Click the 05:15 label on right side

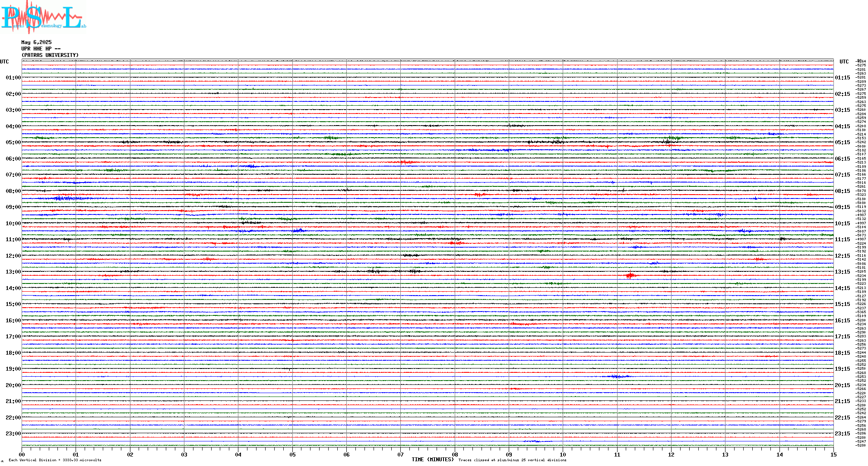843,142
